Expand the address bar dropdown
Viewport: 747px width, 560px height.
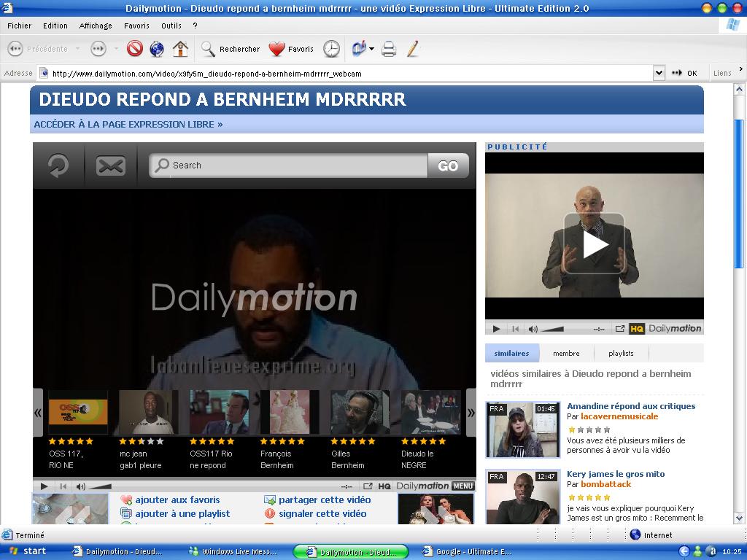[659, 74]
